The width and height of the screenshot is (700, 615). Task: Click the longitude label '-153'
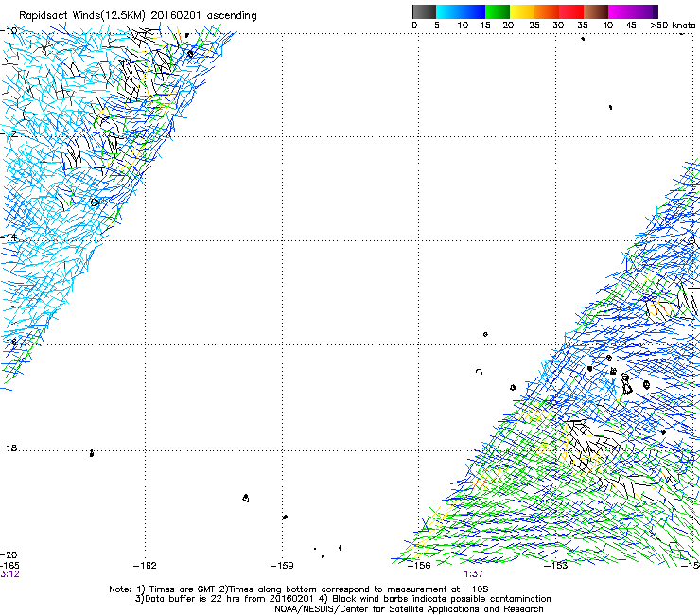556,566
